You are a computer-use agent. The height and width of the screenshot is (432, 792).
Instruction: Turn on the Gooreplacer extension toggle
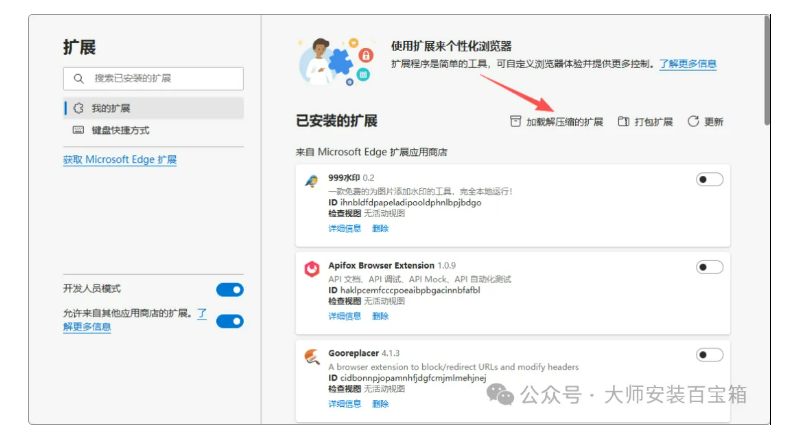click(x=709, y=354)
